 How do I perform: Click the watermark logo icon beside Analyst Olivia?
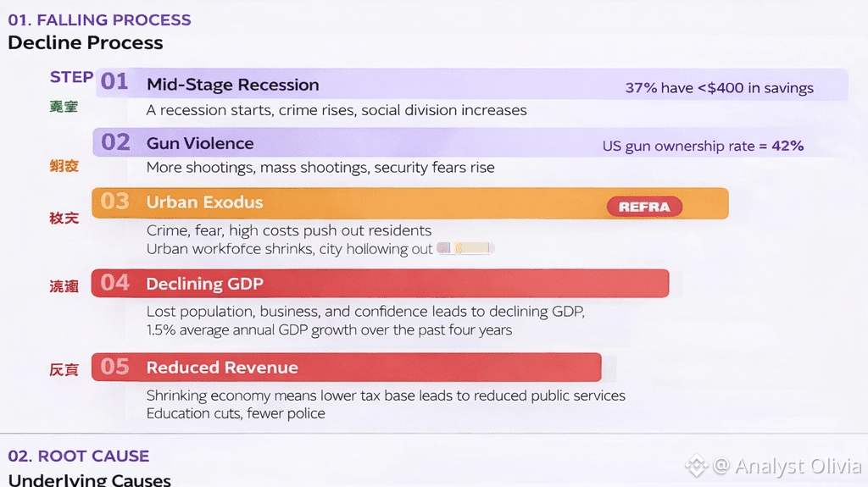(x=697, y=466)
